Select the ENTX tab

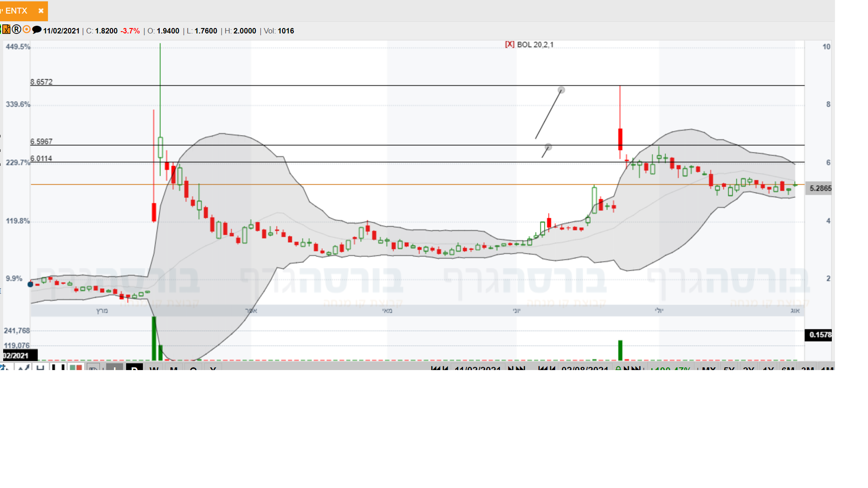[16, 11]
